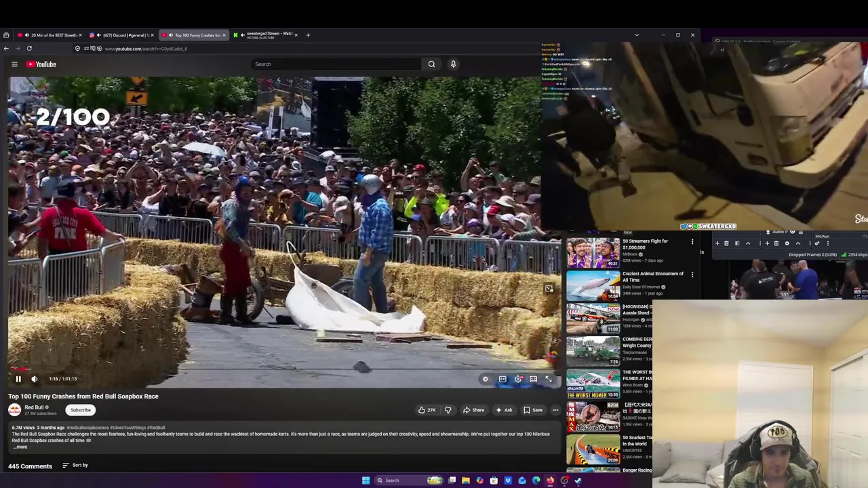Click the picture-in-picture icon at the video's right edge
Screen dimensions: 868x488
point(549,289)
